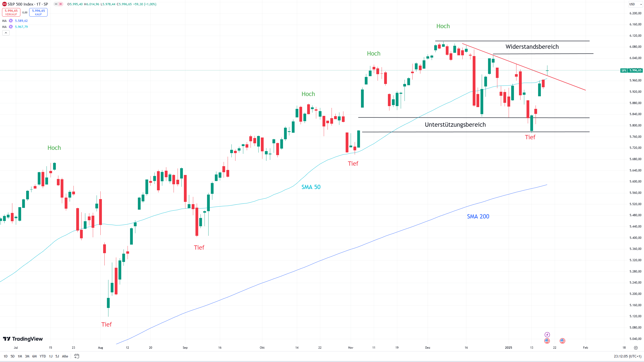
Task: Open the US flag economic event right of the 22 date label
Action: click(562, 341)
